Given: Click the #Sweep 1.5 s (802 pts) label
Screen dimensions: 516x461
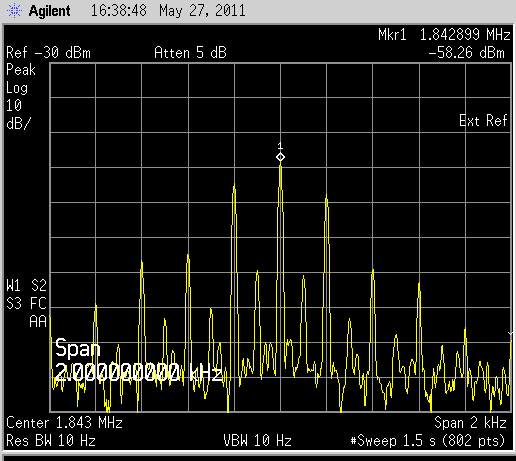Looking at the screenshot, I should [x=428, y=441].
